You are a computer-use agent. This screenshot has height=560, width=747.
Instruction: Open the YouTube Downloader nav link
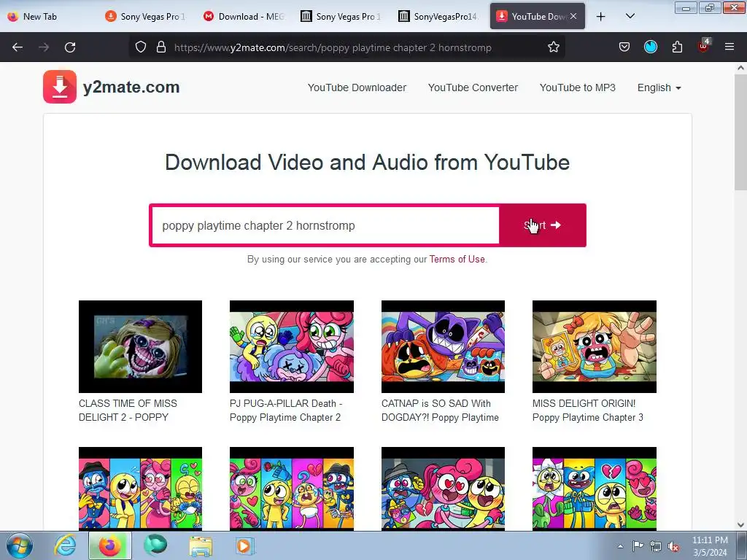point(357,87)
